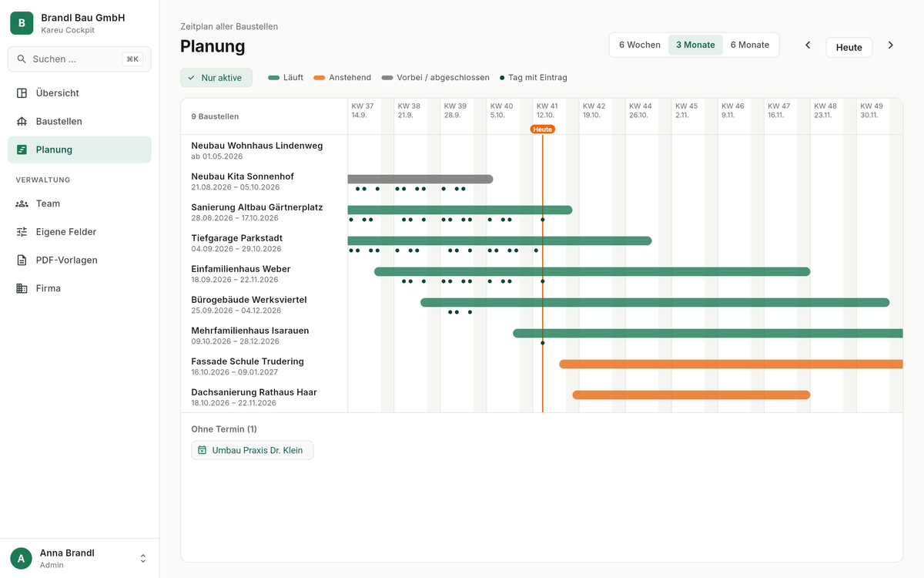Image resolution: width=924 pixels, height=578 pixels.
Task: Open Übersicht in the sidebar
Action: point(79,93)
